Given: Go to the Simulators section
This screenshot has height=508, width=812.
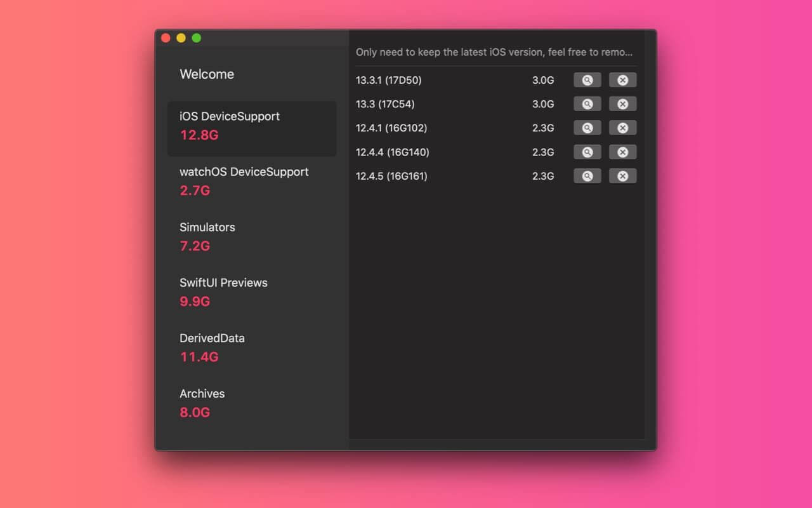Looking at the screenshot, I should (x=252, y=236).
